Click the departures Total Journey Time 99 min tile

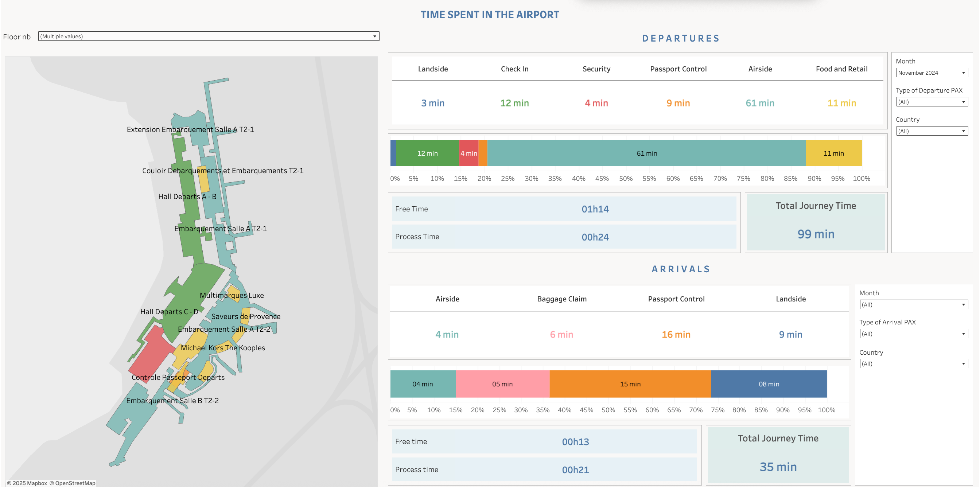[816, 223]
